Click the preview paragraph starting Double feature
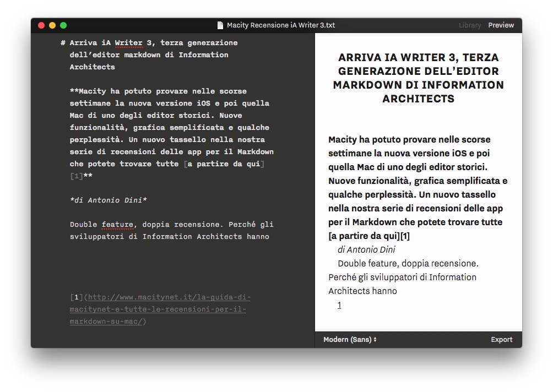The height and width of the screenshot is (392, 553). (403, 277)
